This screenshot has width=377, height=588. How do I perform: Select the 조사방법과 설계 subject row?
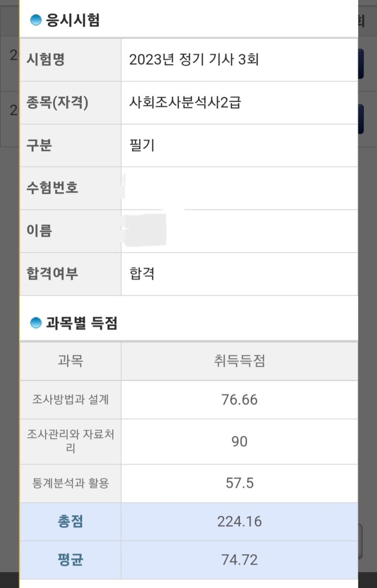[x=71, y=400]
